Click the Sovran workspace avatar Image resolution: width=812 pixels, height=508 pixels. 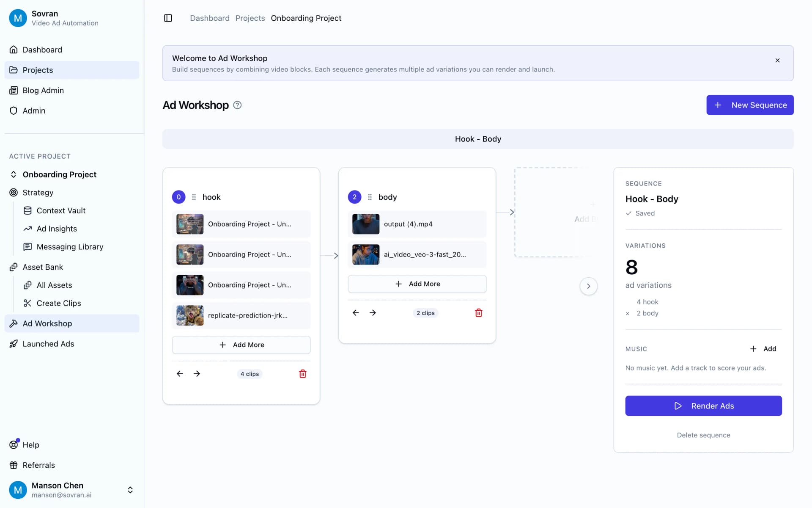[x=18, y=18]
